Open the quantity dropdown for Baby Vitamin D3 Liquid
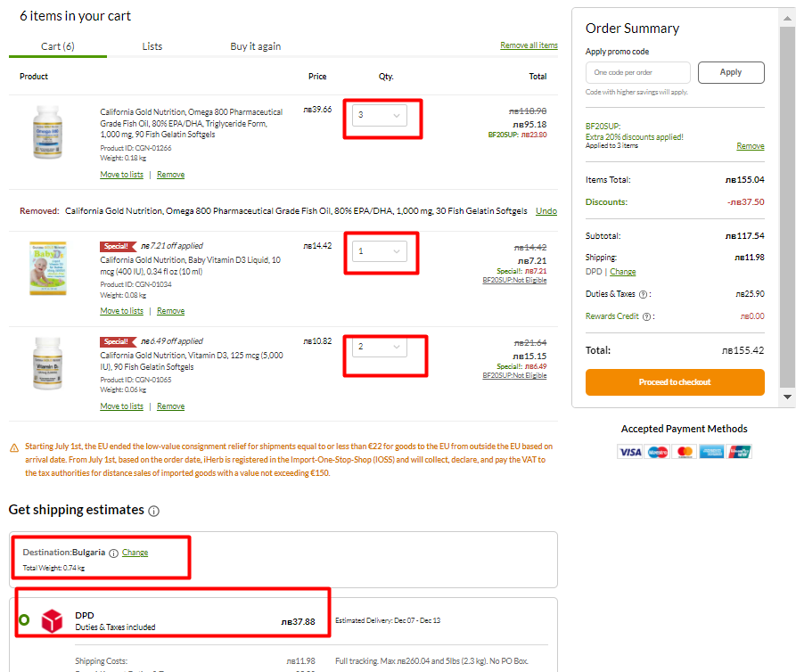796x672 pixels. [380, 251]
